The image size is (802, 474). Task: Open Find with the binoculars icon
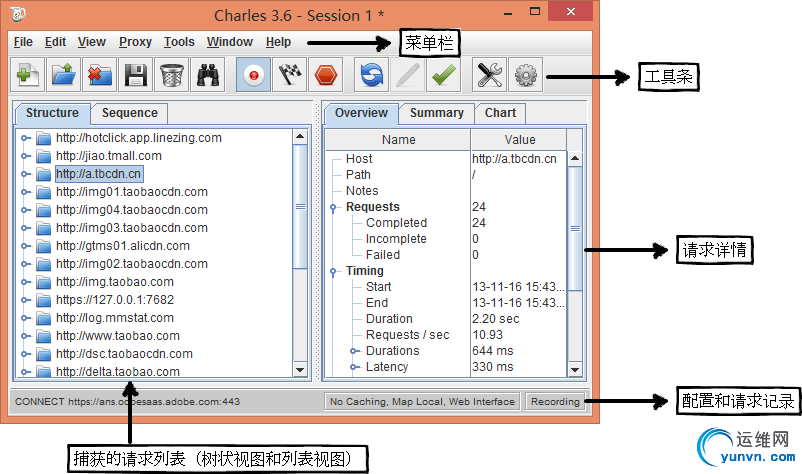tap(208, 75)
